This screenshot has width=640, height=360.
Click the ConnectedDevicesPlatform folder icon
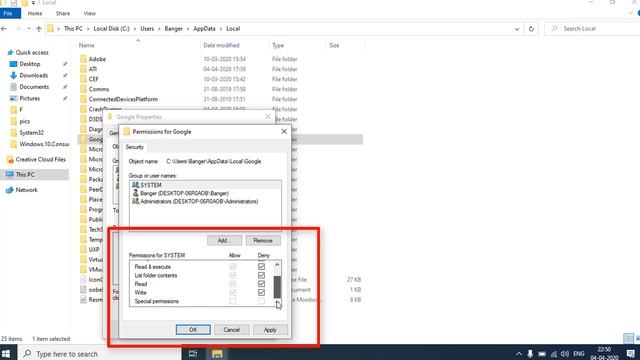83,99
